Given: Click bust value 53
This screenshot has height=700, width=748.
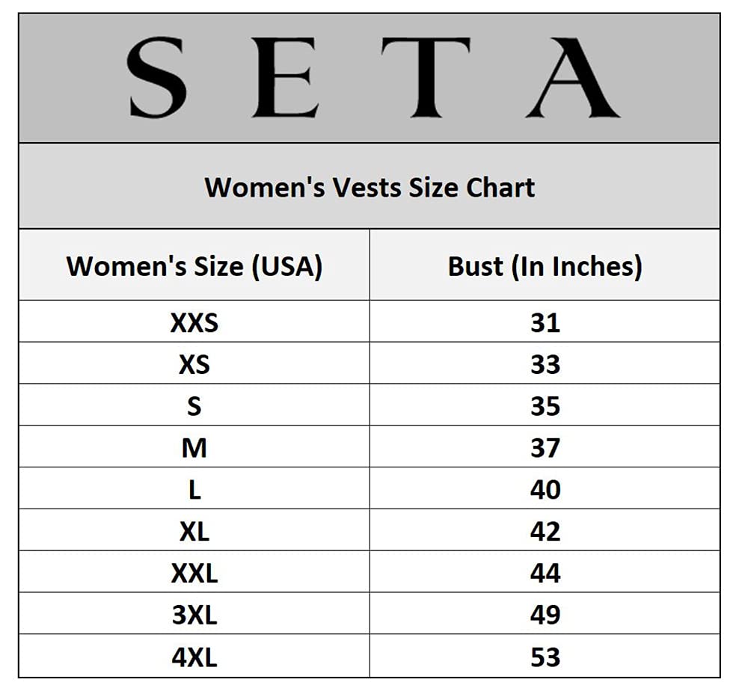Looking at the screenshot, I should [545, 657].
